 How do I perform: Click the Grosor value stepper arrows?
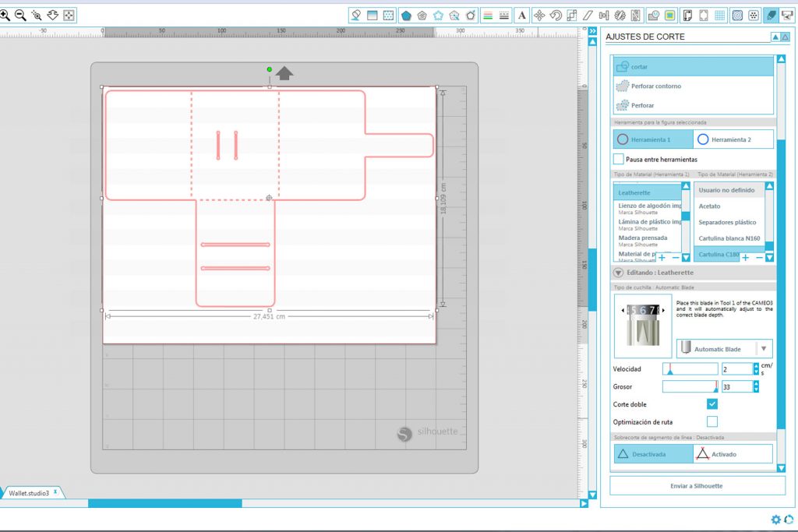click(x=756, y=386)
